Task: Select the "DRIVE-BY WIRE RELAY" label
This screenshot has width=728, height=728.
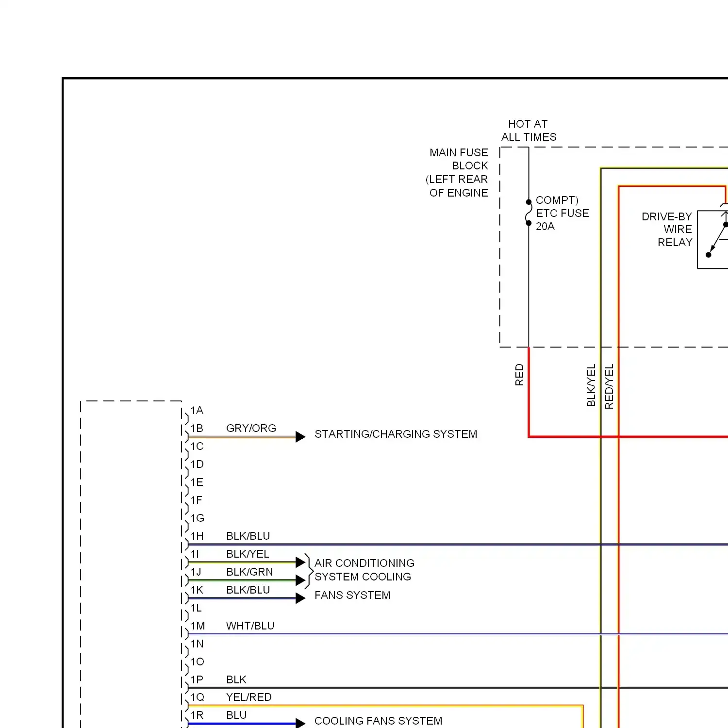Action: pos(667,230)
